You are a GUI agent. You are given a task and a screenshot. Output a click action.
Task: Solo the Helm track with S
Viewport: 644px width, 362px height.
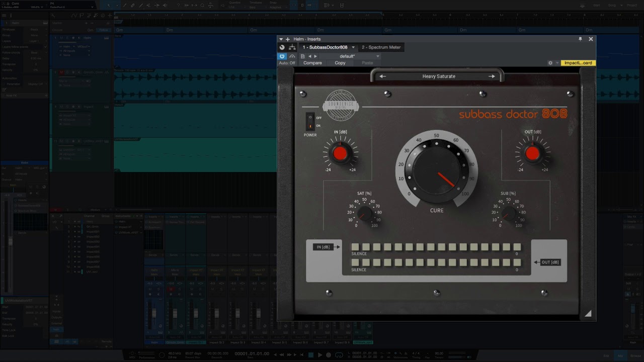(67, 38)
